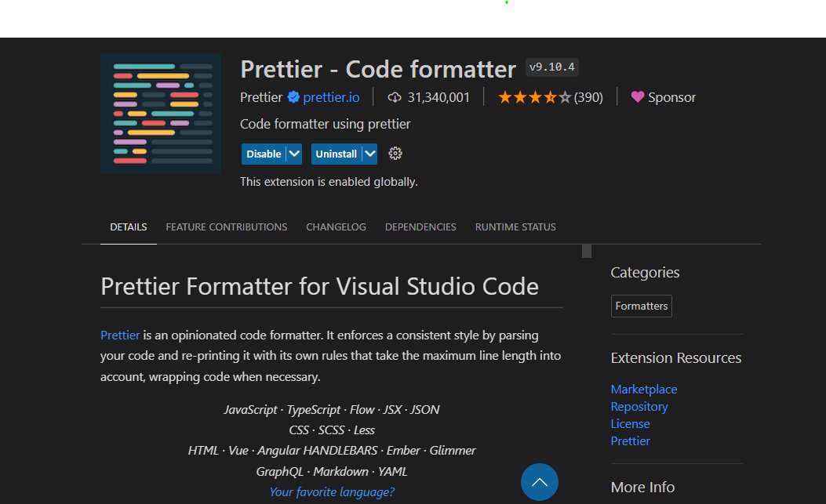Expand the Uninstall dropdown arrow
The image size is (826, 504).
370,154
